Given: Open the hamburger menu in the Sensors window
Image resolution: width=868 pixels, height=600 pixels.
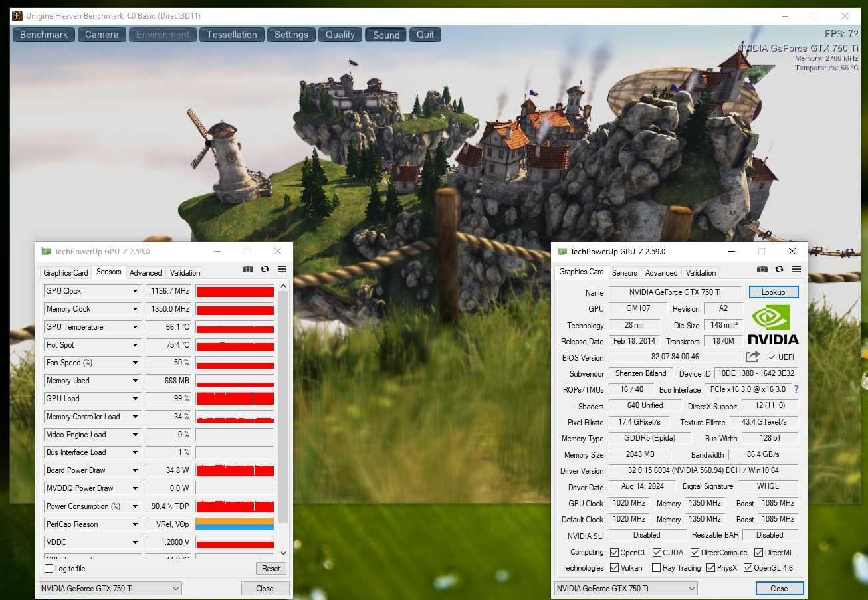Looking at the screenshot, I should [x=282, y=269].
